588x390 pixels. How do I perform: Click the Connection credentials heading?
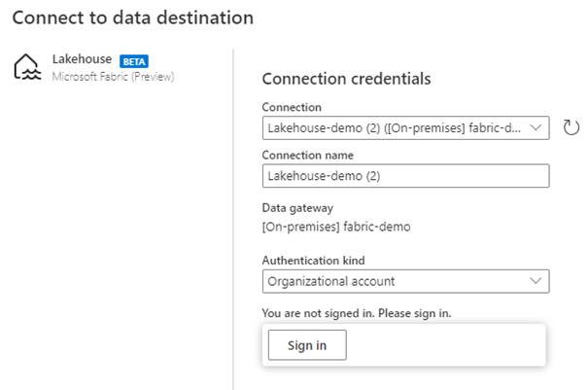[346, 79]
